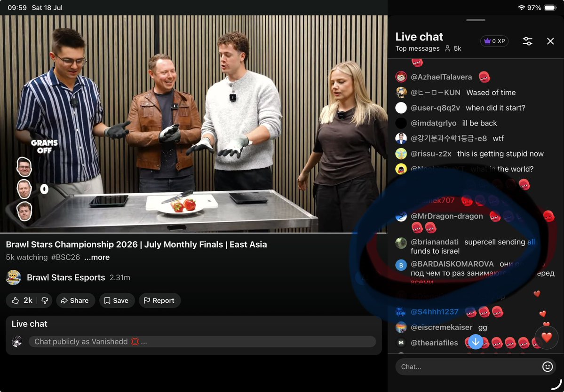The image size is (564, 392).
Task: Open Brawl Stars Esports channel avatar
Action: (14, 277)
